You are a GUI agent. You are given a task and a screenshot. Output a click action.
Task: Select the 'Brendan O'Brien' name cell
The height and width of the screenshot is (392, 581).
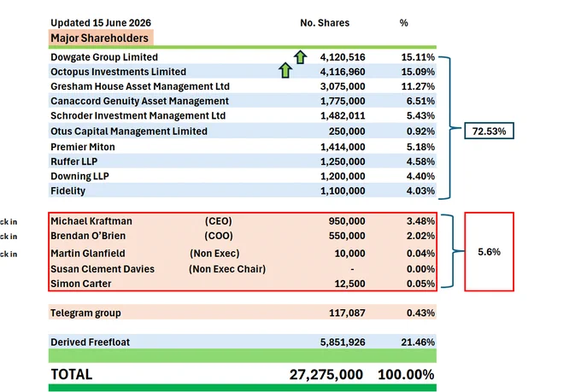coord(88,236)
